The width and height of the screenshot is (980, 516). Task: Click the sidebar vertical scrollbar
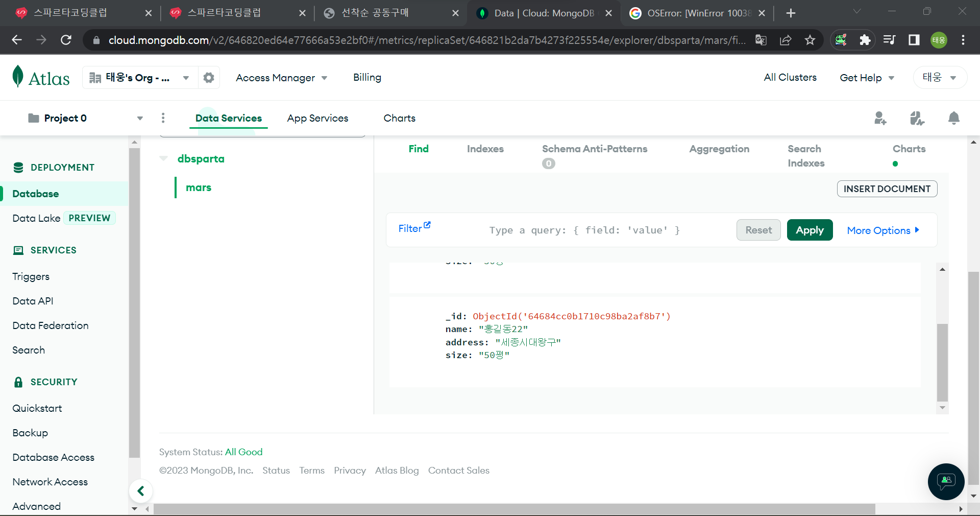click(x=134, y=303)
